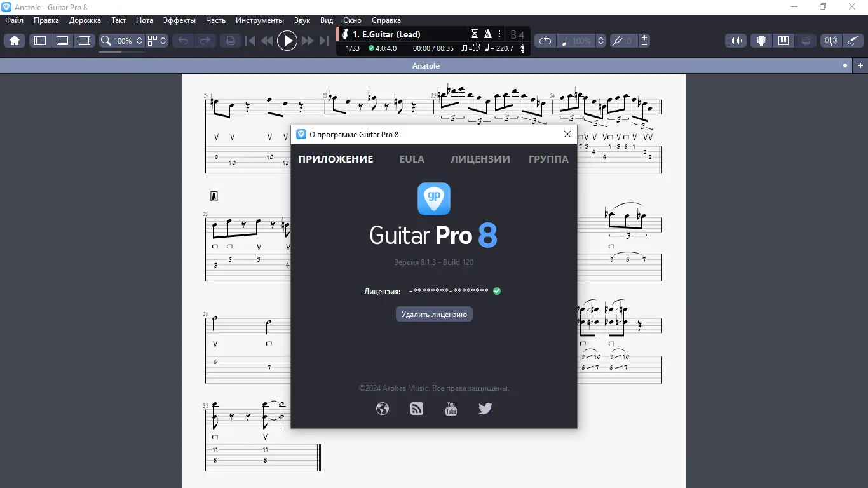868x488 pixels.
Task: Print the score
Action: click(x=230, y=41)
